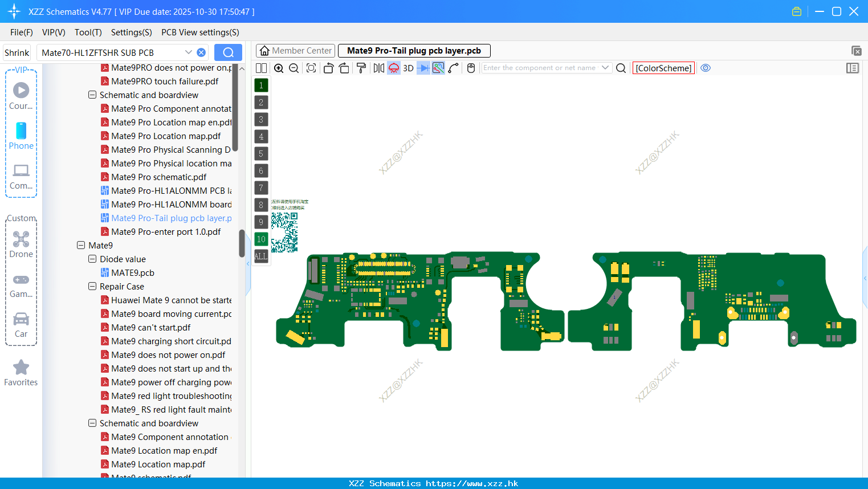Collapse the Diode value folder
This screenshot has height=489, width=868.
point(92,259)
